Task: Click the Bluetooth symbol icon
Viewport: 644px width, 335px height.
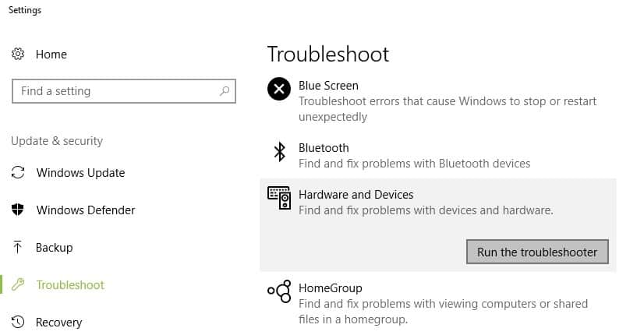Action: [x=280, y=151]
